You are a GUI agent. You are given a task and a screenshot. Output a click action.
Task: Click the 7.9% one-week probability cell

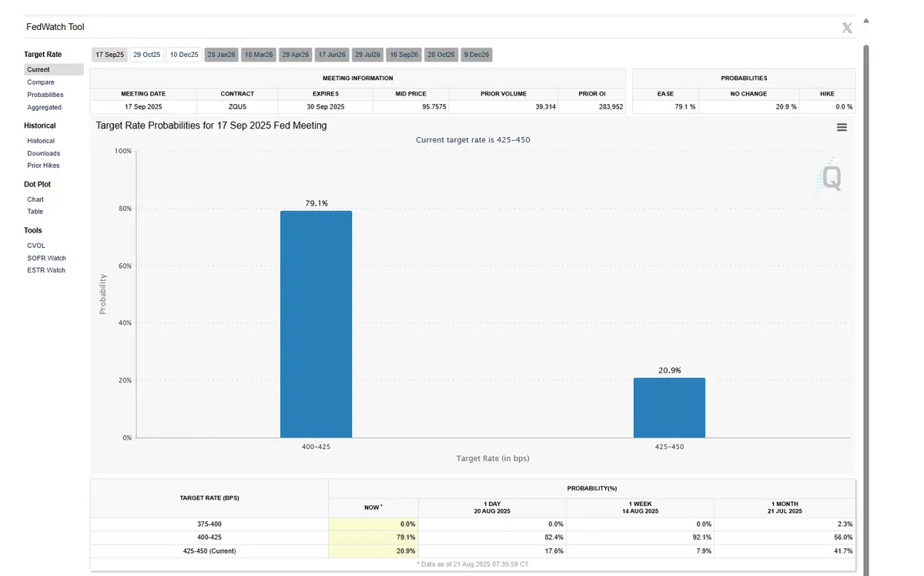point(640,551)
